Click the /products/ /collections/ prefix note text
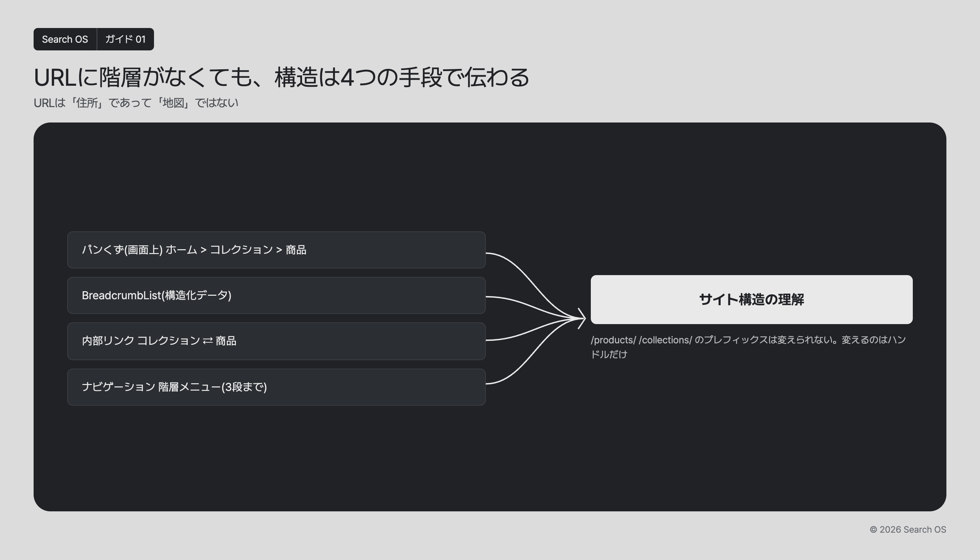Image resolution: width=980 pixels, height=560 pixels. [x=748, y=347]
